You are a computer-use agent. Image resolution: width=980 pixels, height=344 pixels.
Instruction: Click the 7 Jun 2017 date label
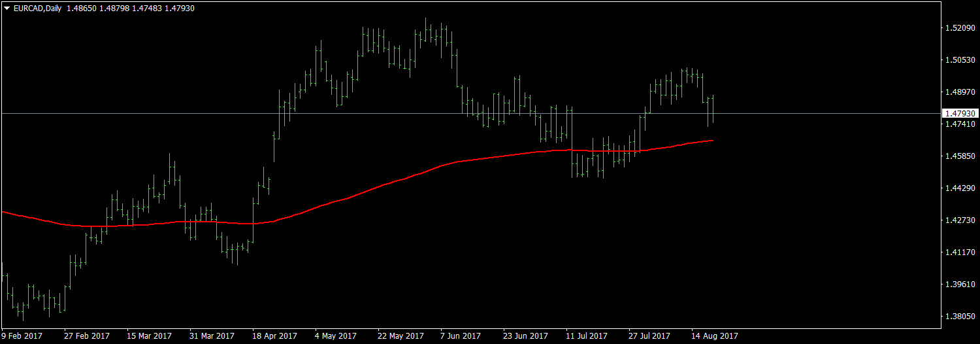(461, 336)
